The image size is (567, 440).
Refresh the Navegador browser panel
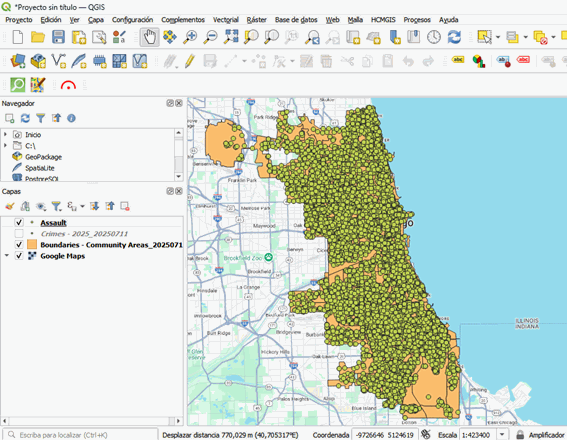[x=25, y=118]
